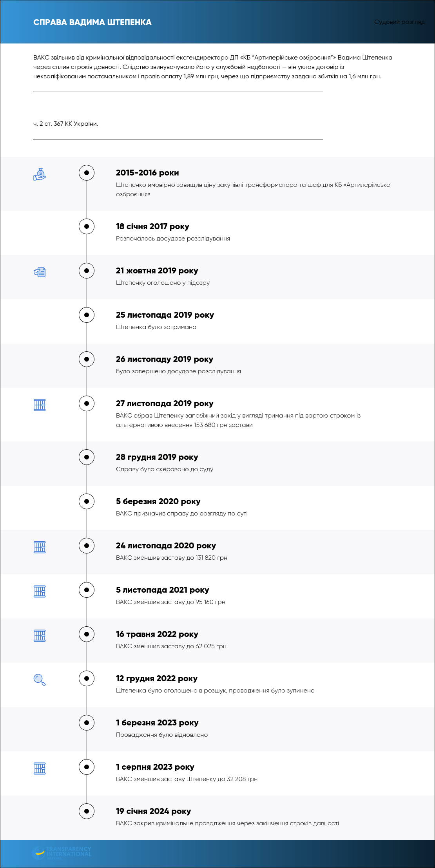Click the jail bars icon beside 27 листопада 2019

point(40,405)
